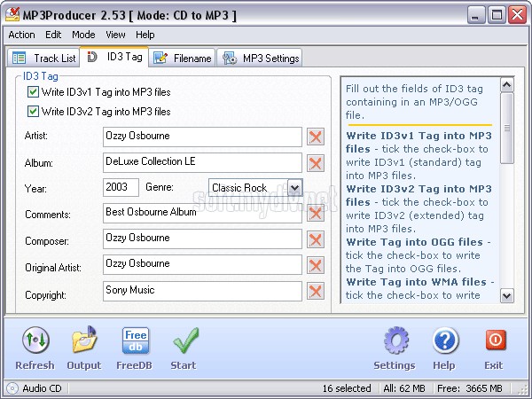This screenshot has height=399, width=532.
Task: Query the FreeDB database icon
Action: (135, 340)
